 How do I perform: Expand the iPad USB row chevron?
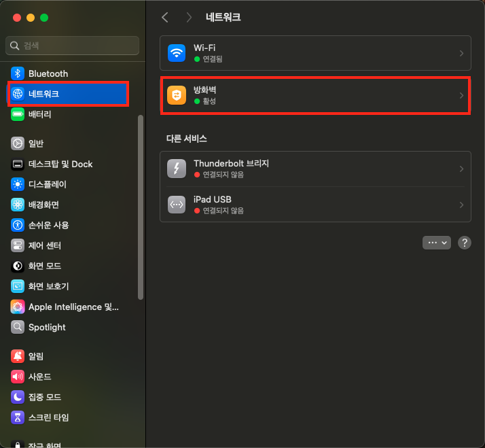461,205
